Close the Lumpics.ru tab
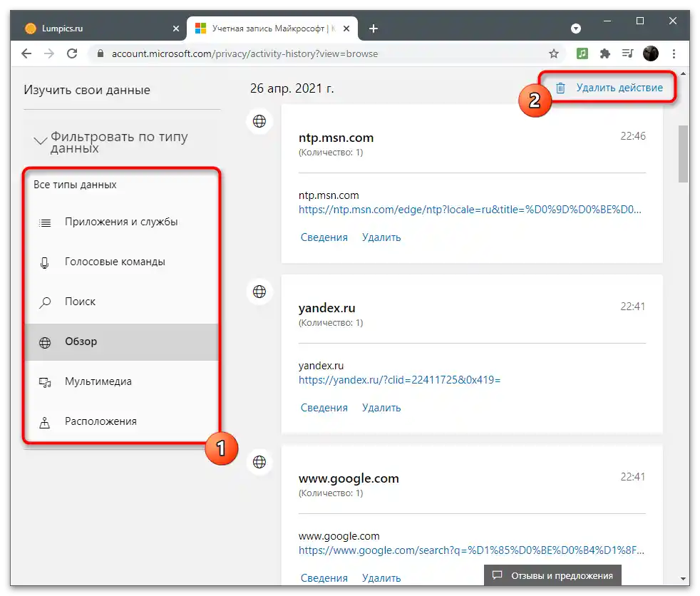Viewport: 700px width, 596px height. (x=176, y=29)
